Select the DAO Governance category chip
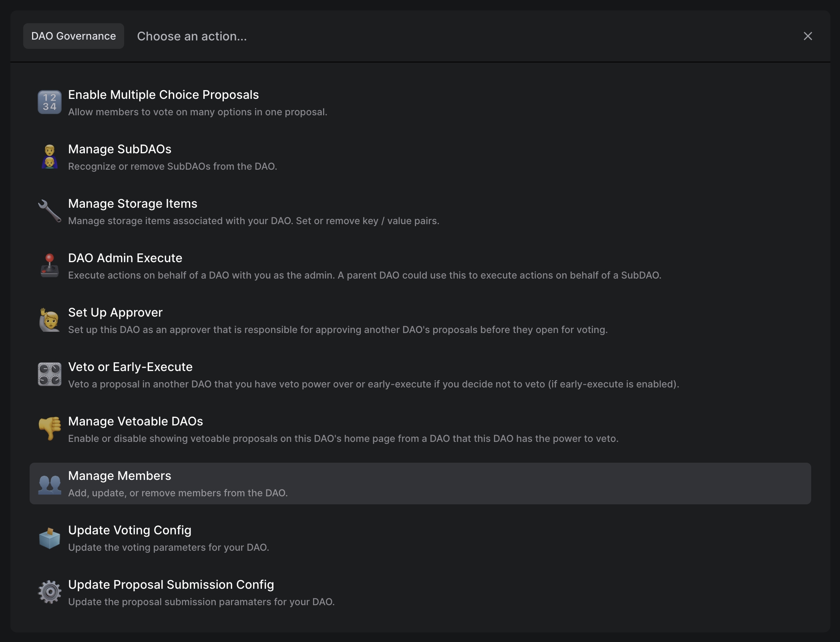Image resolution: width=840 pixels, height=642 pixels. click(74, 36)
